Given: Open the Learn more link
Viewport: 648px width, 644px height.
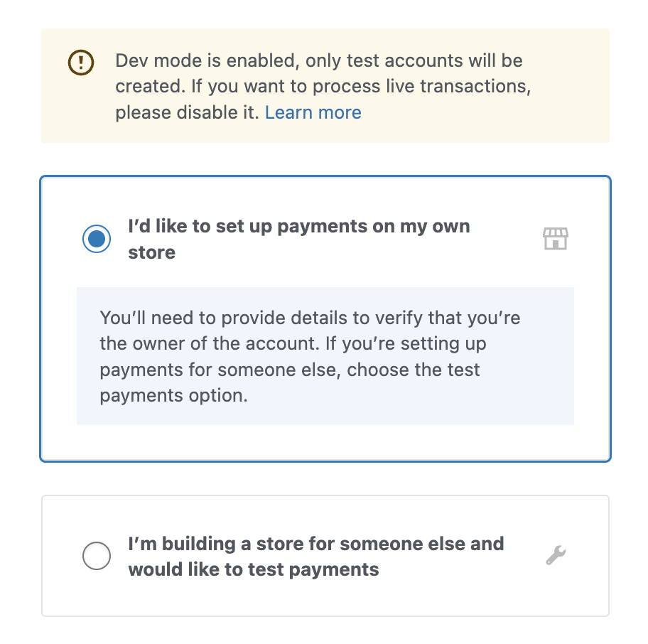Looking at the screenshot, I should click(x=313, y=113).
